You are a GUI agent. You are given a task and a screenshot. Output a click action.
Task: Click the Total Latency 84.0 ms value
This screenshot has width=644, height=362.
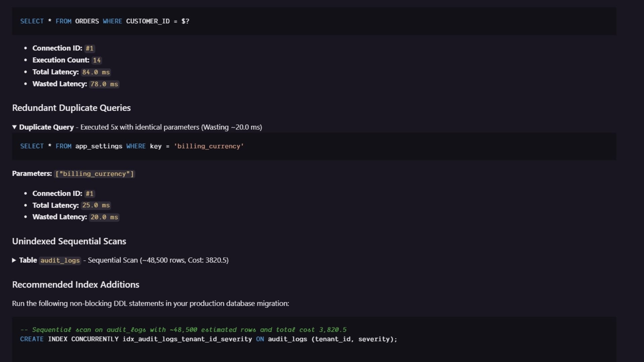[96, 72]
